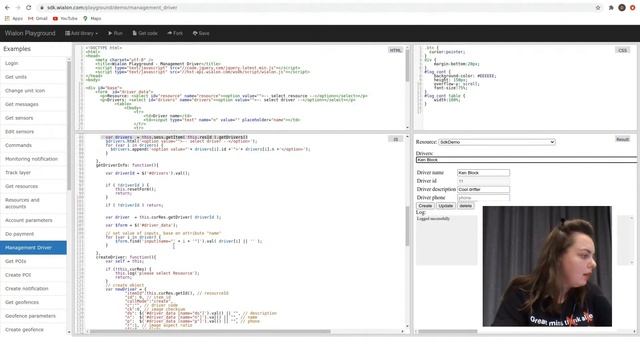
Task: Open the Get messages example
Action: coord(33,104)
